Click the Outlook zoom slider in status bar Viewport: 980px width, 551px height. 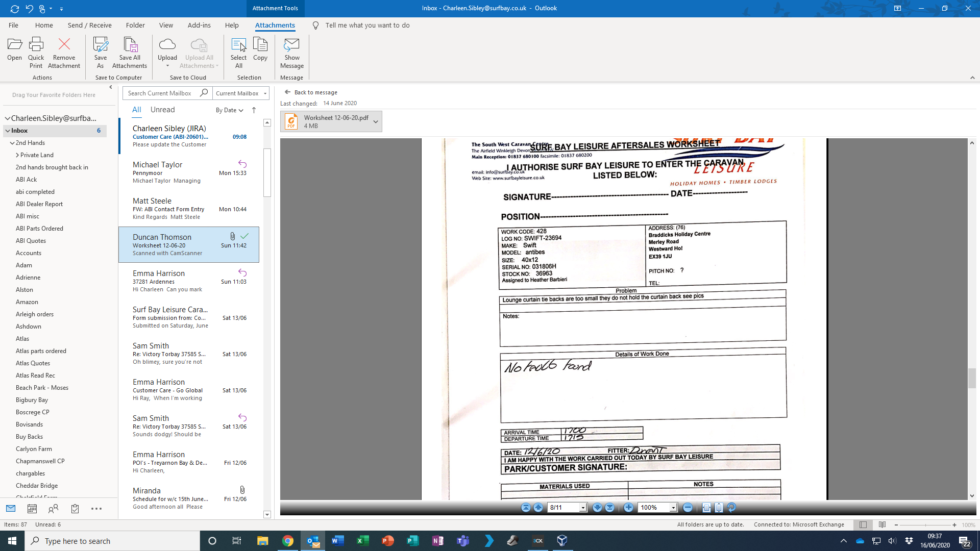[x=925, y=524]
